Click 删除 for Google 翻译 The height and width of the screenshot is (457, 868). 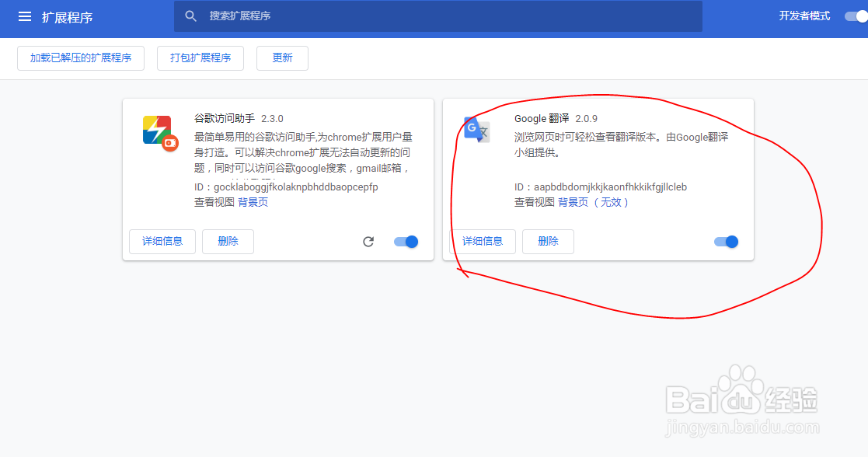[548, 242]
